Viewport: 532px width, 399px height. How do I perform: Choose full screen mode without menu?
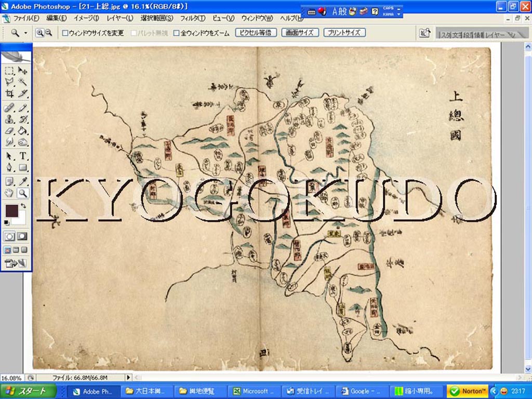click(x=24, y=250)
